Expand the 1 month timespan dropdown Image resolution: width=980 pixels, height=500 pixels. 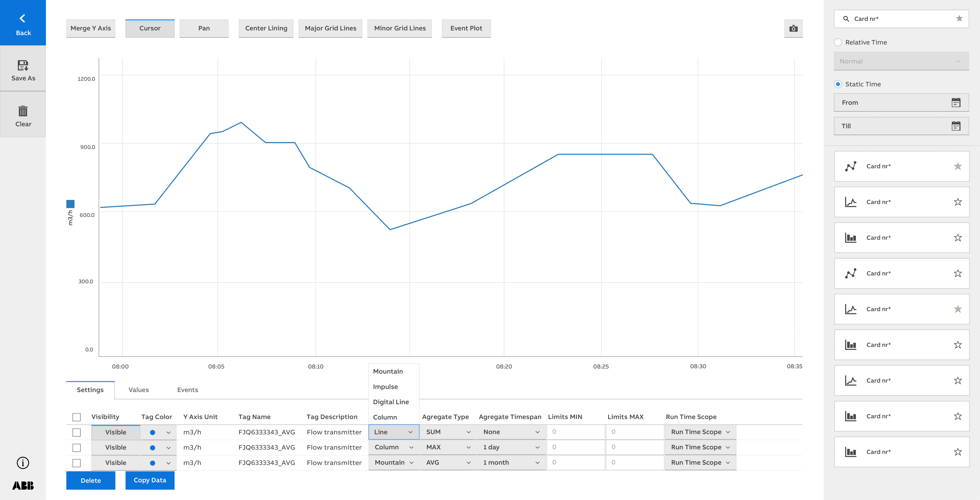pyautogui.click(x=511, y=462)
